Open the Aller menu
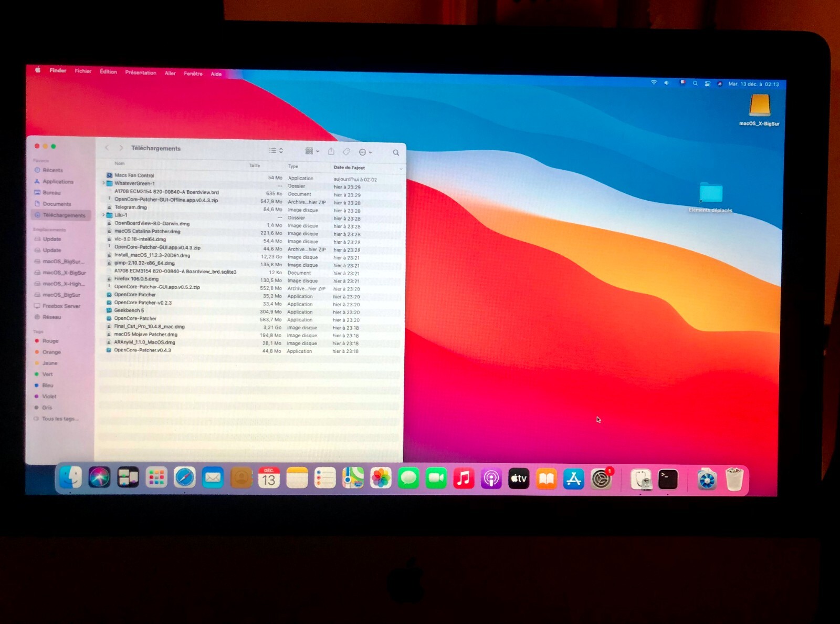 [170, 73]
